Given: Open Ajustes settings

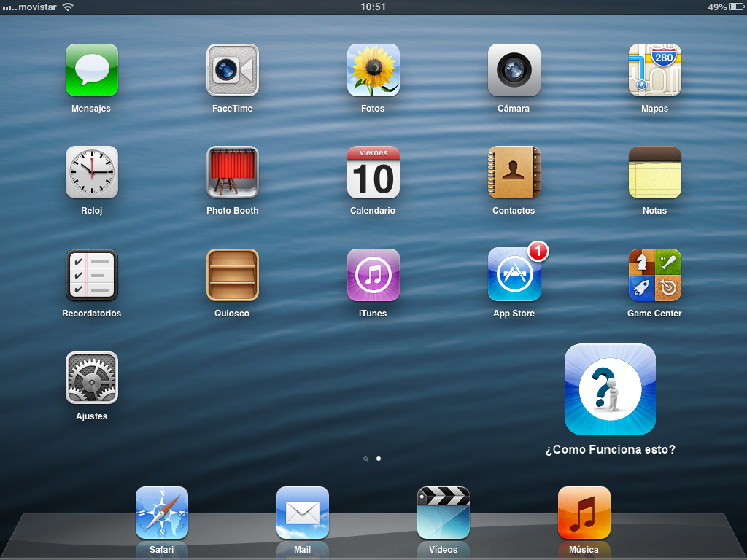Looking at the screenshot, I should coord(91,378).
